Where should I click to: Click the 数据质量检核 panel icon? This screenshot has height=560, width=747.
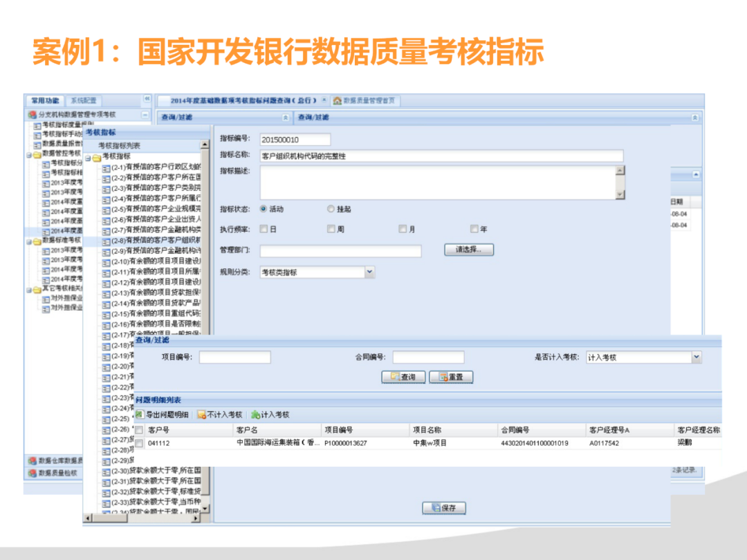point(33,473)
